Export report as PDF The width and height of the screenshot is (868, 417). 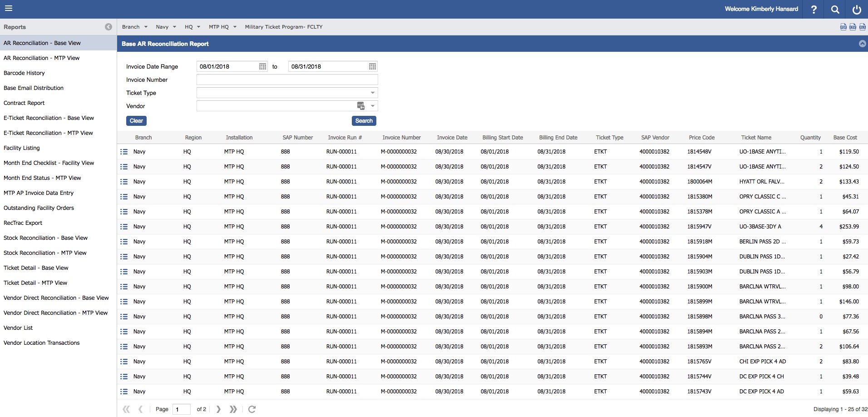click(x=843, y=27)
